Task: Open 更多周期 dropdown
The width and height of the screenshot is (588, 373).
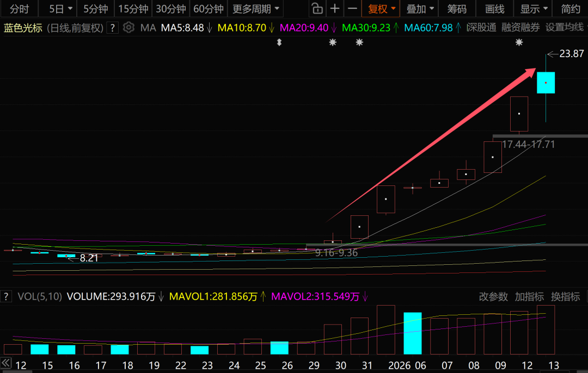Action: click(255, 9)
